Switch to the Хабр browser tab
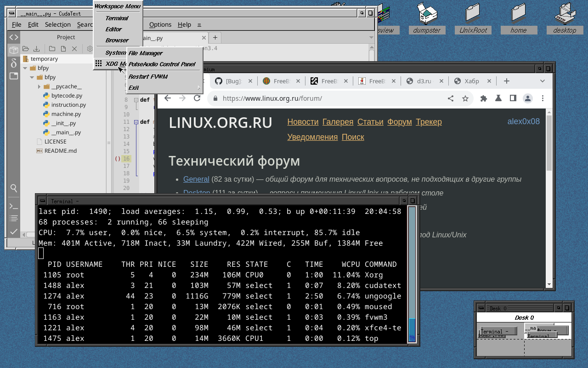 pos(471,81)
